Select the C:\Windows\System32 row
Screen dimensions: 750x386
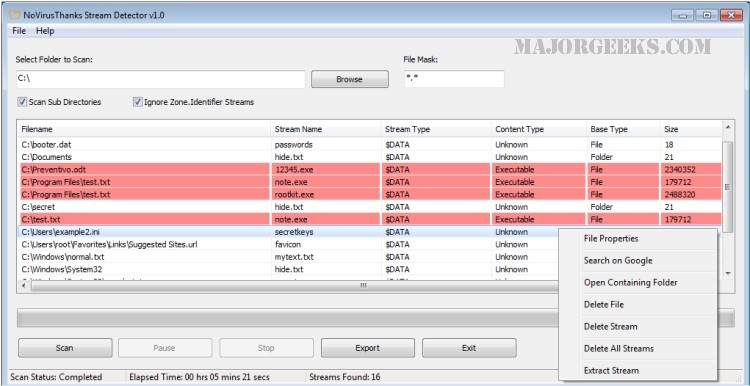click(x=288, y=269)
